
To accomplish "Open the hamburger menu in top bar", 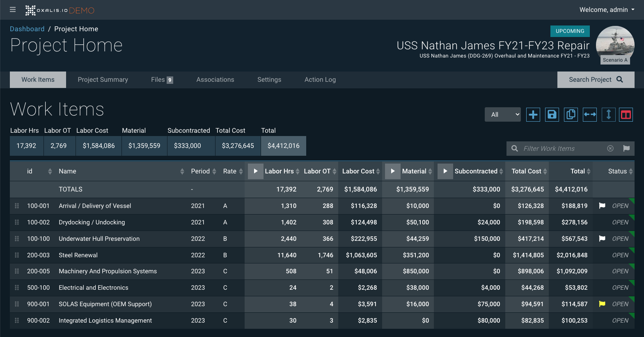I will tap(13, 10).
